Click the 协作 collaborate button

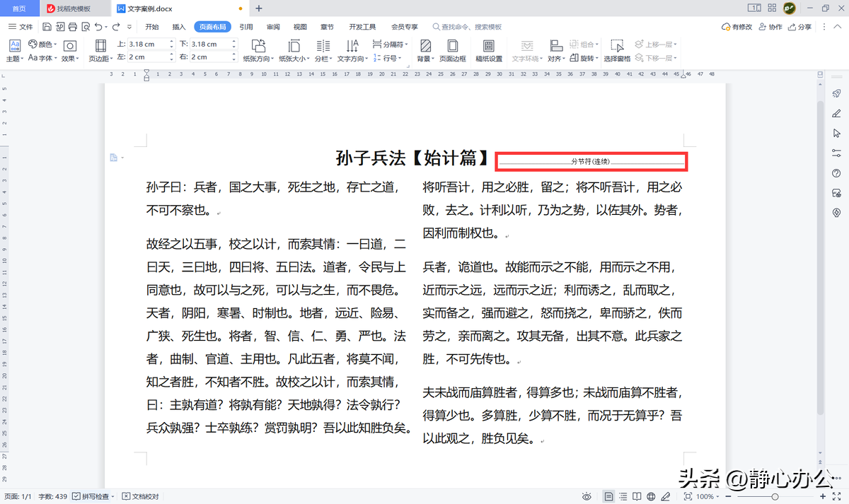click(x=770, y=27)
